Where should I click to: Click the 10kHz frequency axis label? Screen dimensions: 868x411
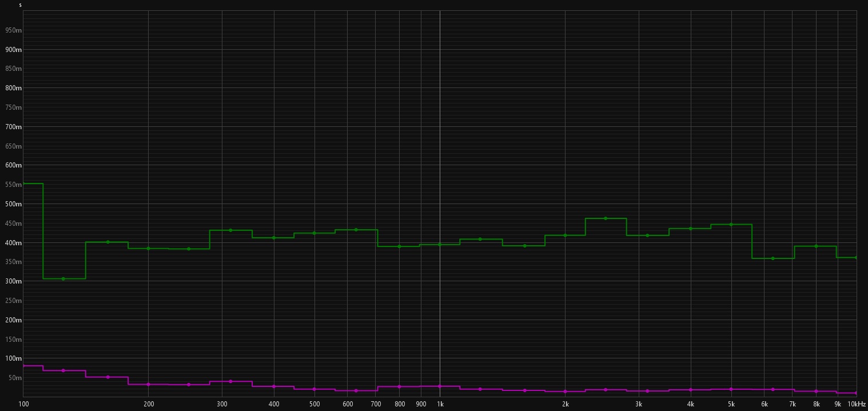click(x=857, y=404)
